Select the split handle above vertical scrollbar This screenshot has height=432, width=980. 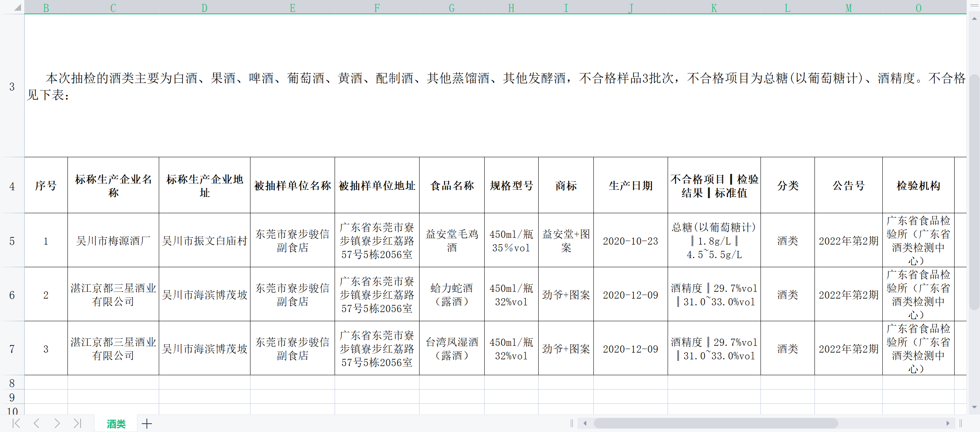974,6
